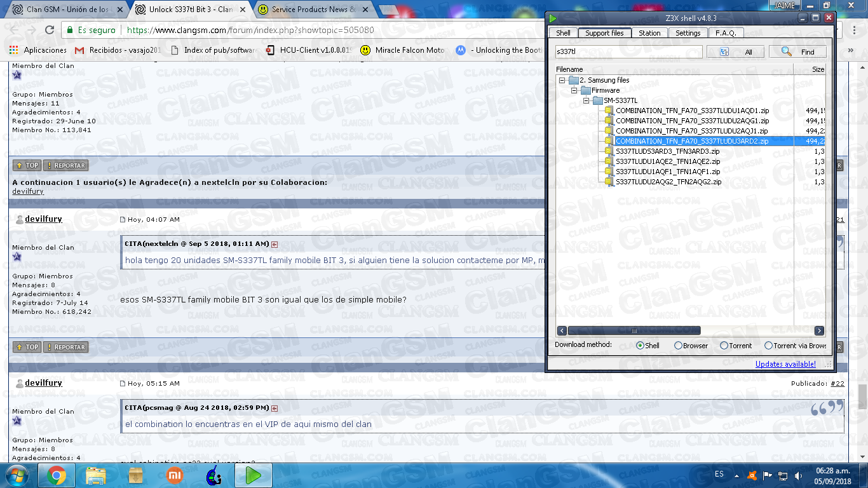868x488 pixels.
Task: Open post number #22 link
Action: pyautogui.click(x=837, y=383)
